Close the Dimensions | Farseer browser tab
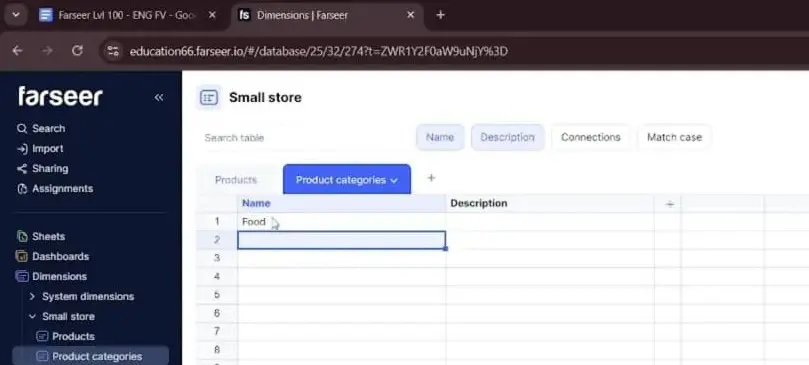809x365 pixels. click(x=411, y=15)
